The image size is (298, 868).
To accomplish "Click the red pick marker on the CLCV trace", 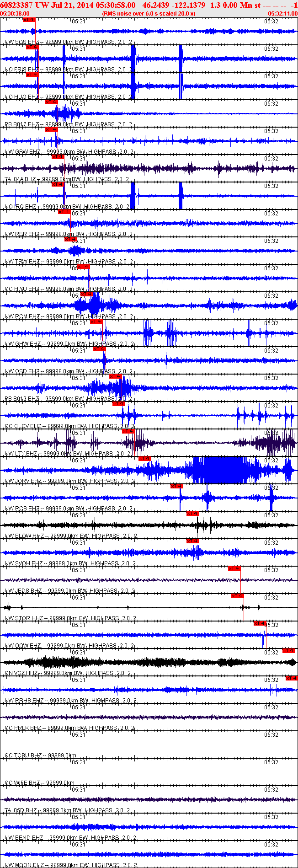I will coord(118,404).
